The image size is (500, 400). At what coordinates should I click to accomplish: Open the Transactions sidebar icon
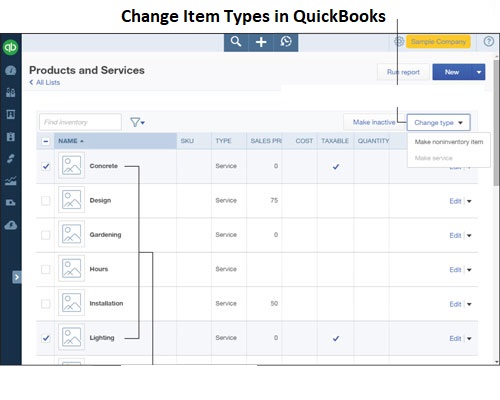point(11,159)
